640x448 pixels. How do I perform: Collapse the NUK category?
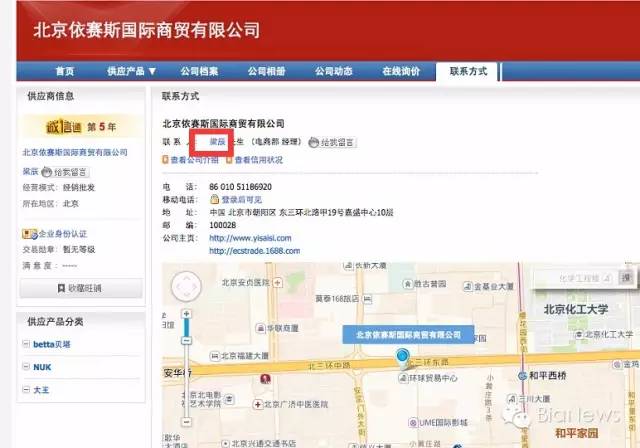tap(26, 366)
